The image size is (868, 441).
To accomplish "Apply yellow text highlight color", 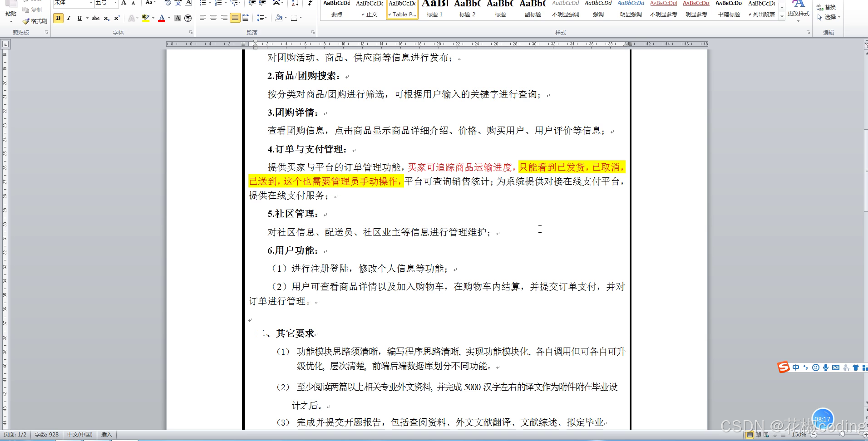I will pyautogui.click(x=144, y=18).
